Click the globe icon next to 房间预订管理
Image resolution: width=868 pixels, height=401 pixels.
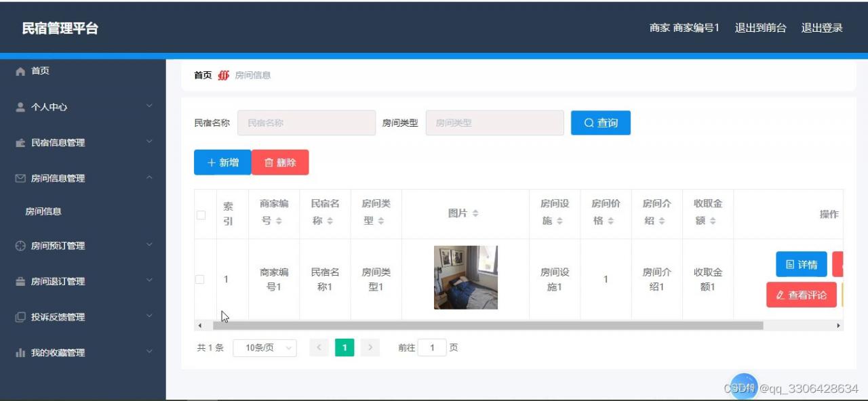click(20, 246)
